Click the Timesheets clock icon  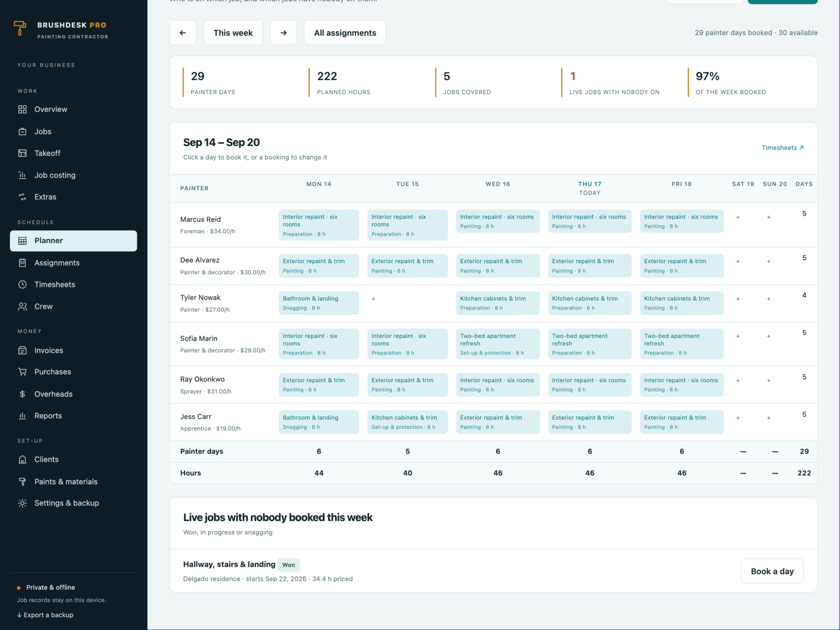22,284
